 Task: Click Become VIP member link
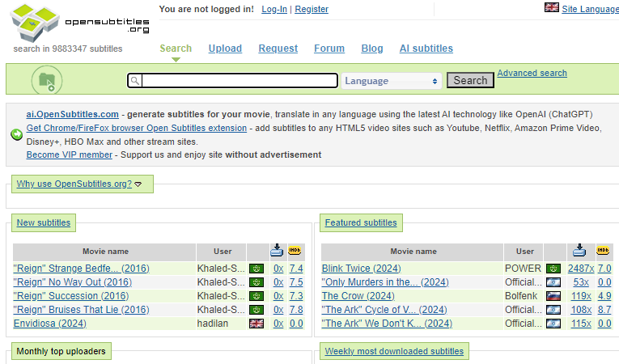tap(70, 154)
